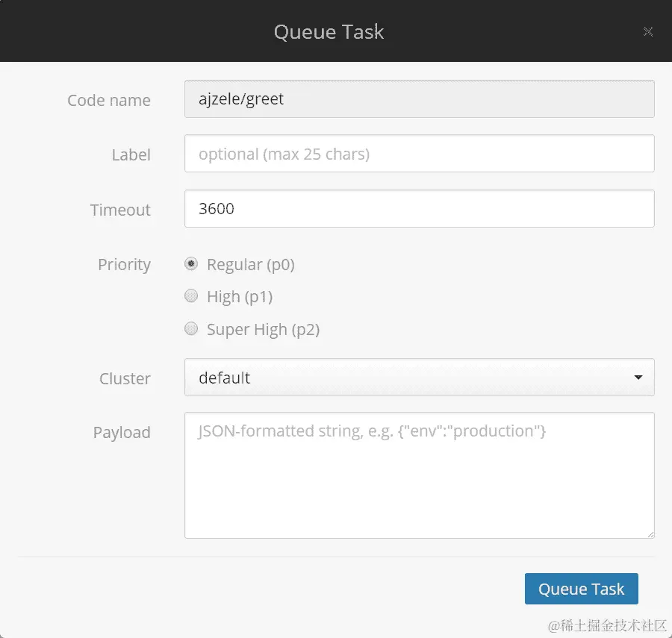
Task: Click the "Cluster" field label
Action: [125, 378]
